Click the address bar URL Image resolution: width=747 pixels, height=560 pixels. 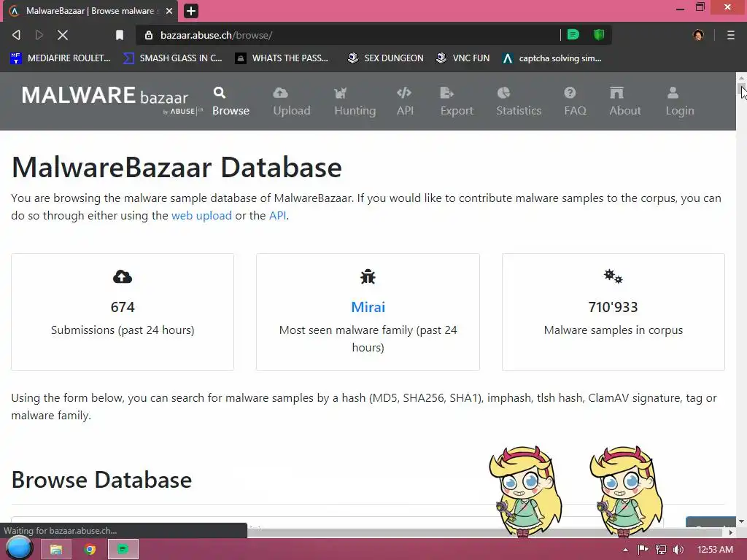(x=216, y=35)
